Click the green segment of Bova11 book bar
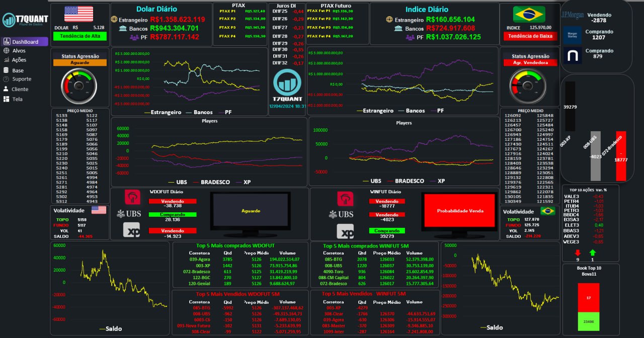The image size is (644, 338). point(588,321)
